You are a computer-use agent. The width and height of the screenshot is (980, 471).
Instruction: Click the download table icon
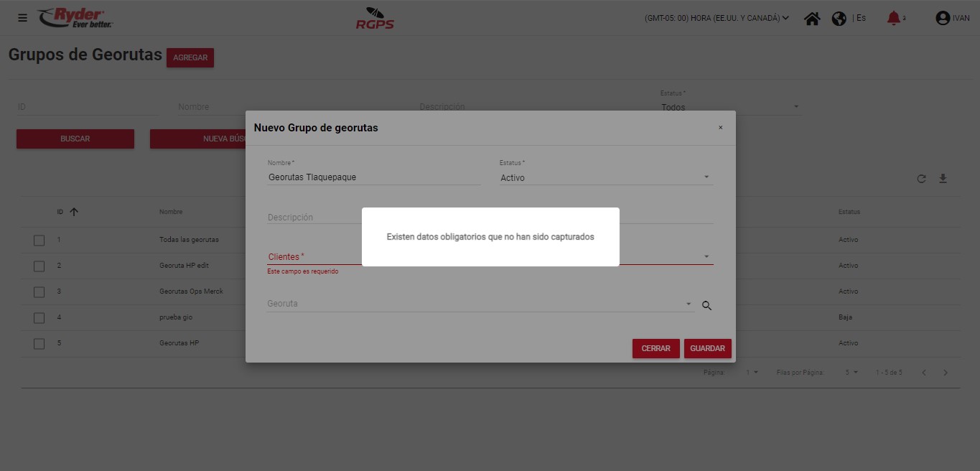coord(943,179)
